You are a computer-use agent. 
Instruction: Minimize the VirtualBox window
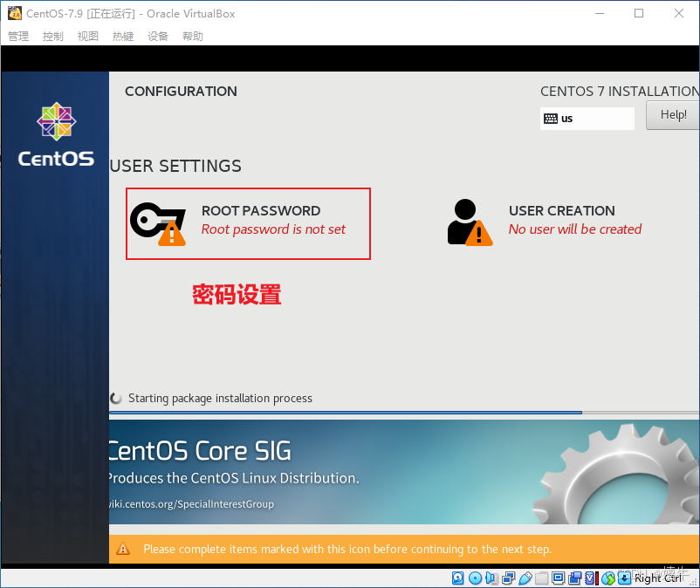tap(600, 13)
